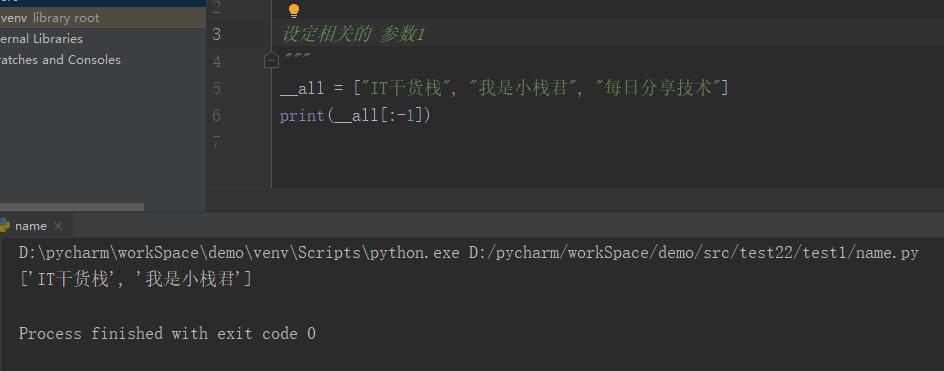Close the "name" run tab

tap(58, 226)
